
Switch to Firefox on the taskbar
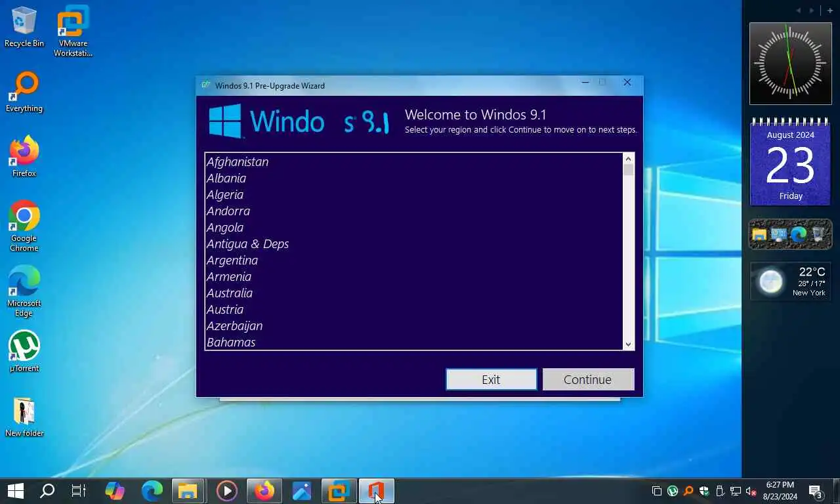pyautogui.click(x=264, y=491)
